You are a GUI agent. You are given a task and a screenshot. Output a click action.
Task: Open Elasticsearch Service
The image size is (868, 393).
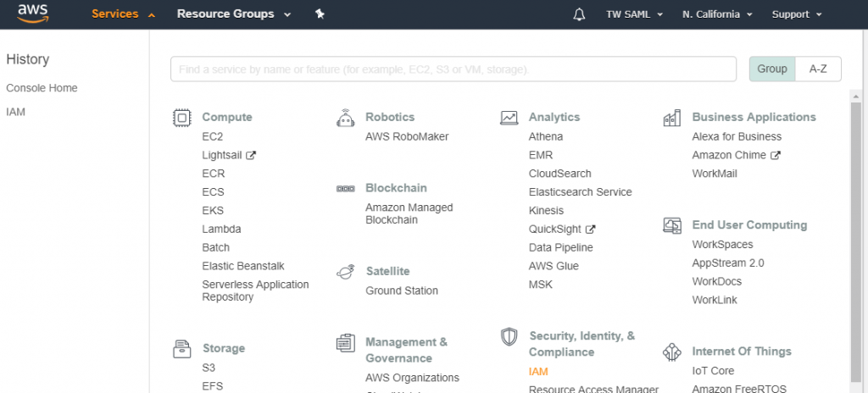coord(580,192)
